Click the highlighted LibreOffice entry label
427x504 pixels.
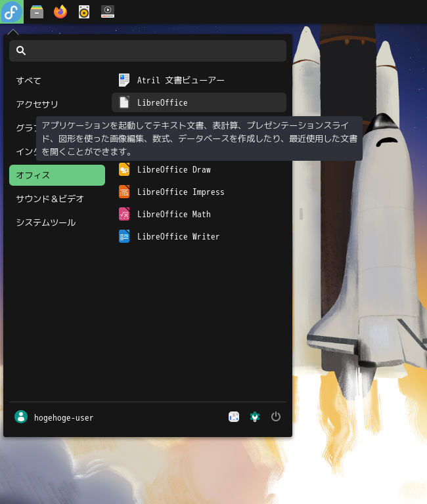tap(162, 102)
